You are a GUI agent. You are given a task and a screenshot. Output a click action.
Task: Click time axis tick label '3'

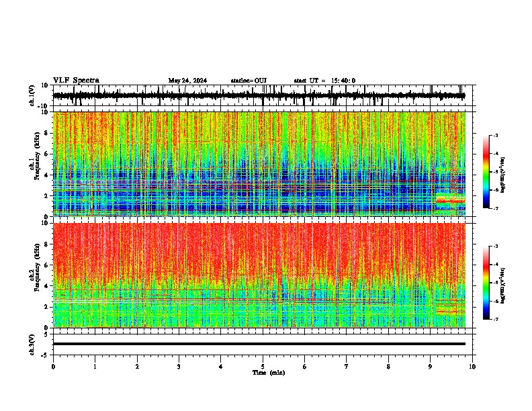point(179,367)
